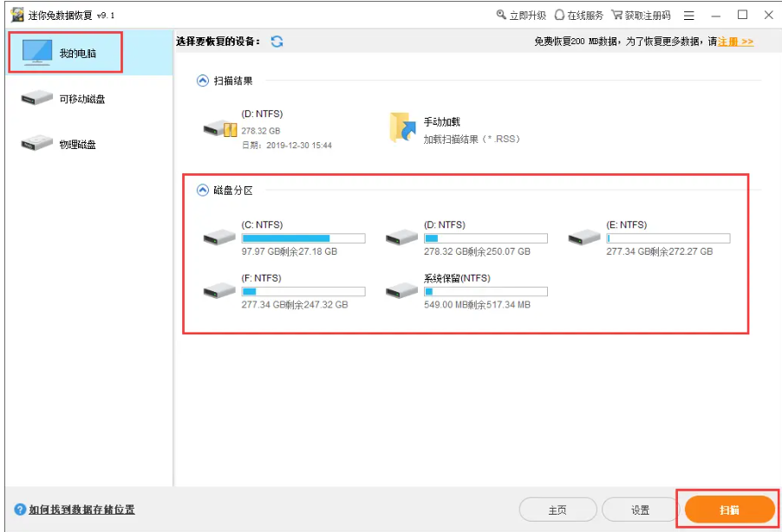Click the (E: NTFS) label
782x532 pixels.
tap(627, 225)
